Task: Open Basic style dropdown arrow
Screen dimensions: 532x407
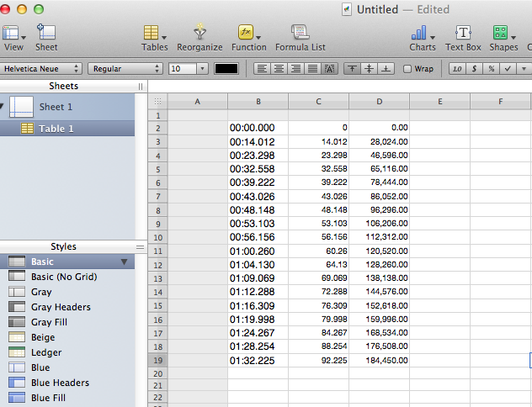Action: (125, 262)
